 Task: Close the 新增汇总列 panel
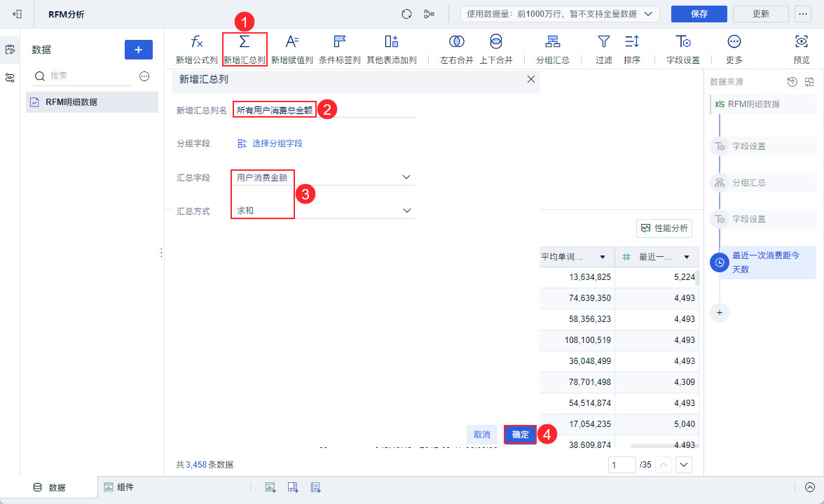point(531,79)
